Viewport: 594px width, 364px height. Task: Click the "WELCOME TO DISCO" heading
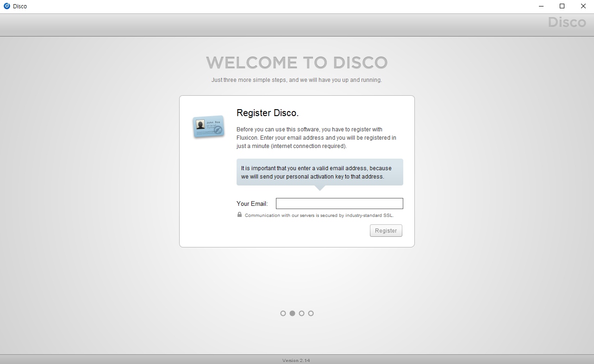pos(297,63)
